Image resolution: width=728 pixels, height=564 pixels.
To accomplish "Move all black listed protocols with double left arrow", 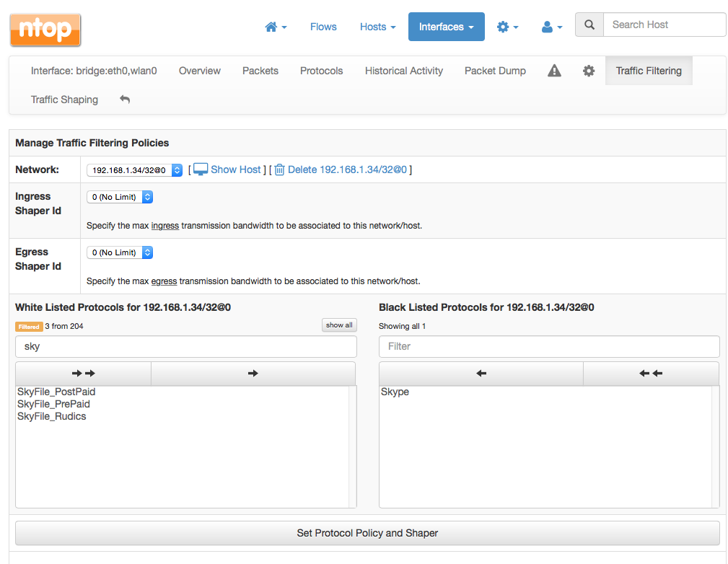I will click(651, 373).
